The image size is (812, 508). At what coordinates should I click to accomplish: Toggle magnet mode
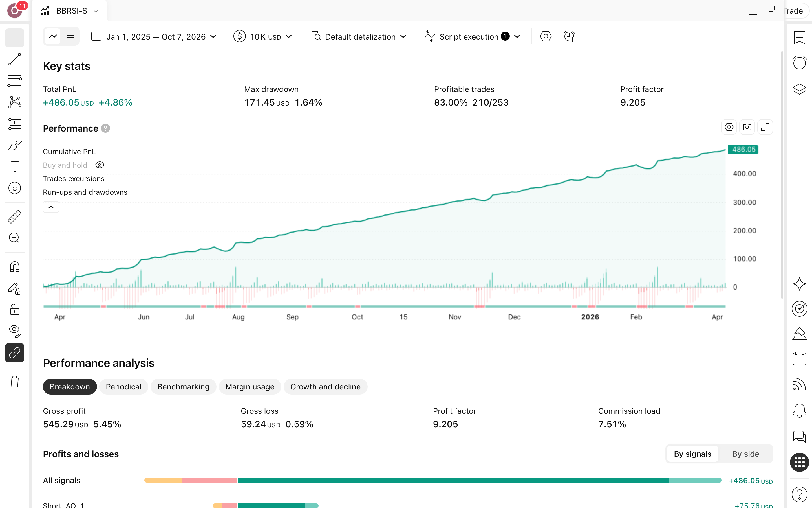15,267
